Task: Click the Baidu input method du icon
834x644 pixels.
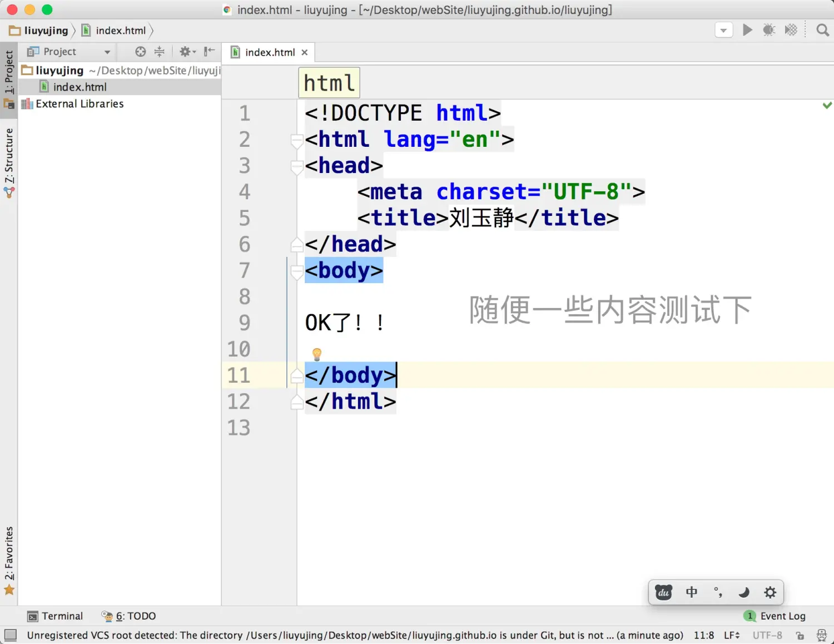Action: pos(663,592)
